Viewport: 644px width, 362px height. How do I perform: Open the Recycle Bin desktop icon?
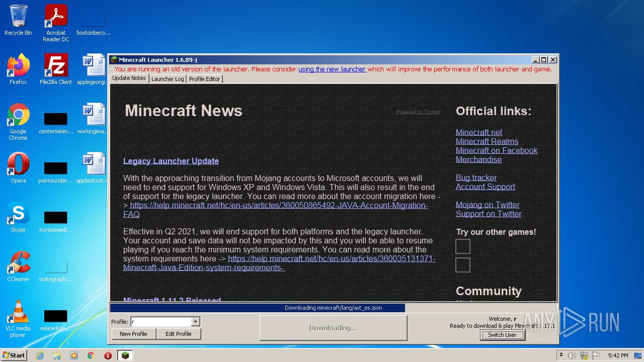point(18,20)
